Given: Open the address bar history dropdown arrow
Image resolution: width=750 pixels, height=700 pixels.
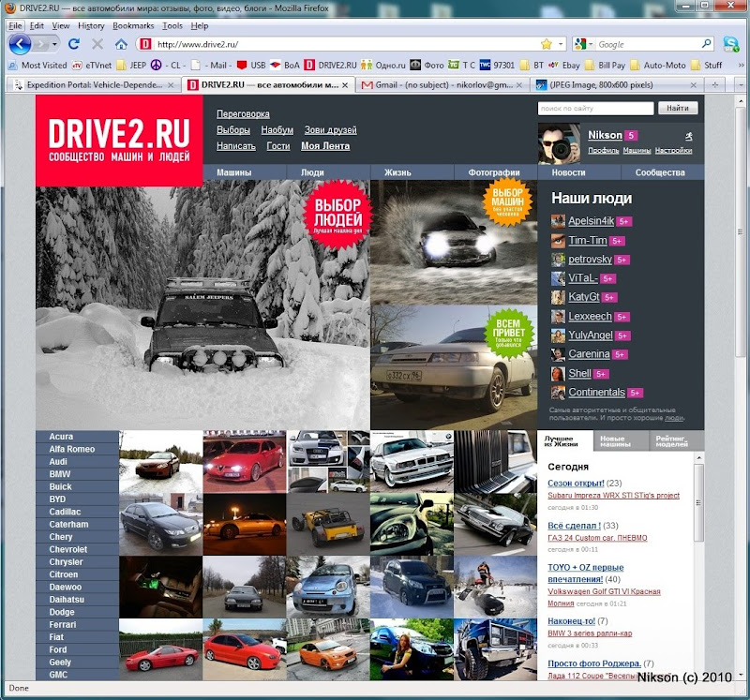Looking at the screenshot, I should point(560,44).
